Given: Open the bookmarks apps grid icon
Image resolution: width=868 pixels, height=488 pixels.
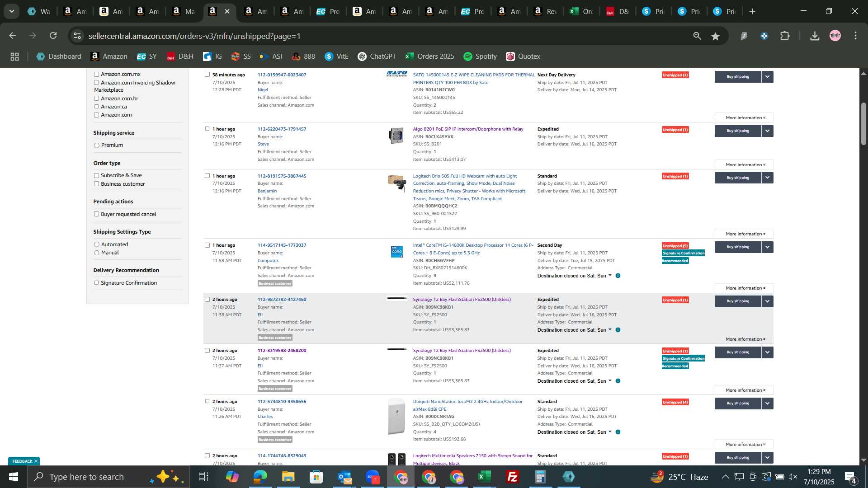Looking at the screenshot, I should (x=14, y=56).
